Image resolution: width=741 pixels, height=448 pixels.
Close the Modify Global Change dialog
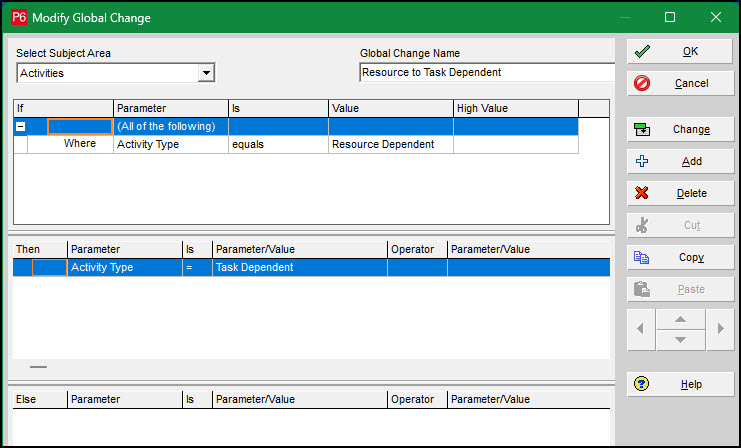point(715,17)
